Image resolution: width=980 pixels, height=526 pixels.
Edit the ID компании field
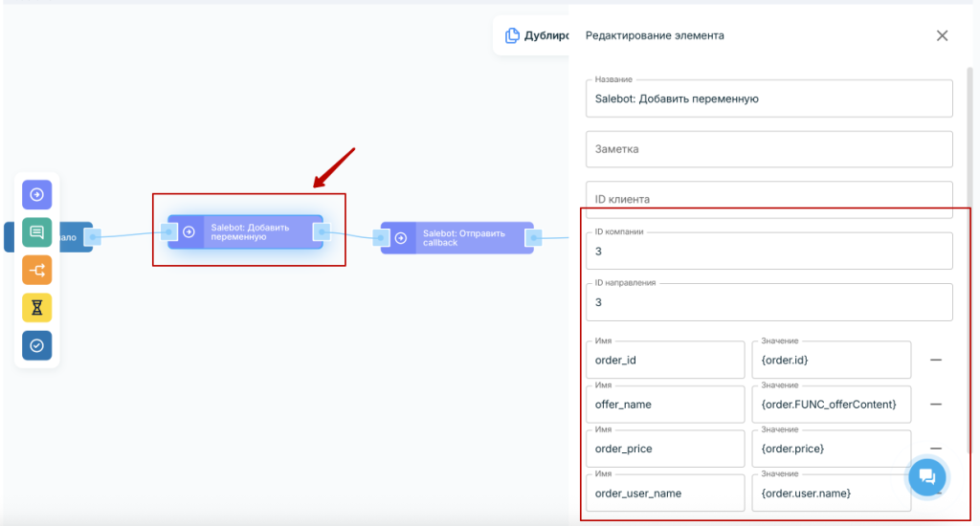tap(768, 252)
